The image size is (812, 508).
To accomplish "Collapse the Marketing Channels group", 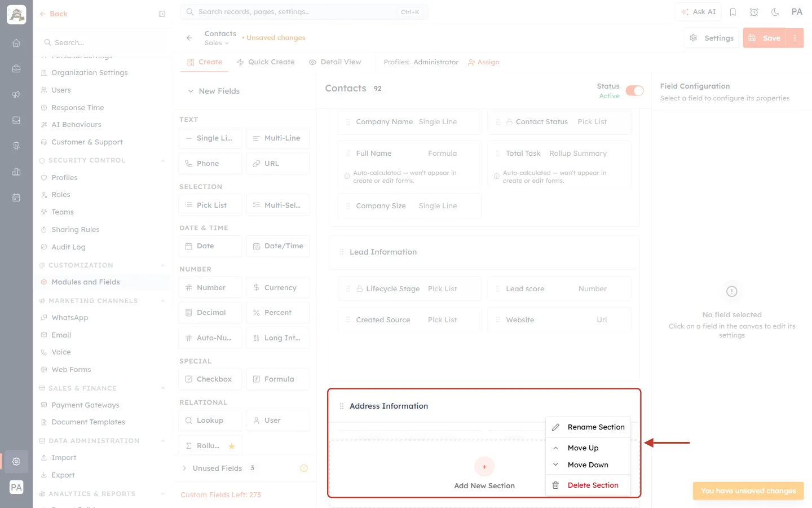I will click(162, 301).
